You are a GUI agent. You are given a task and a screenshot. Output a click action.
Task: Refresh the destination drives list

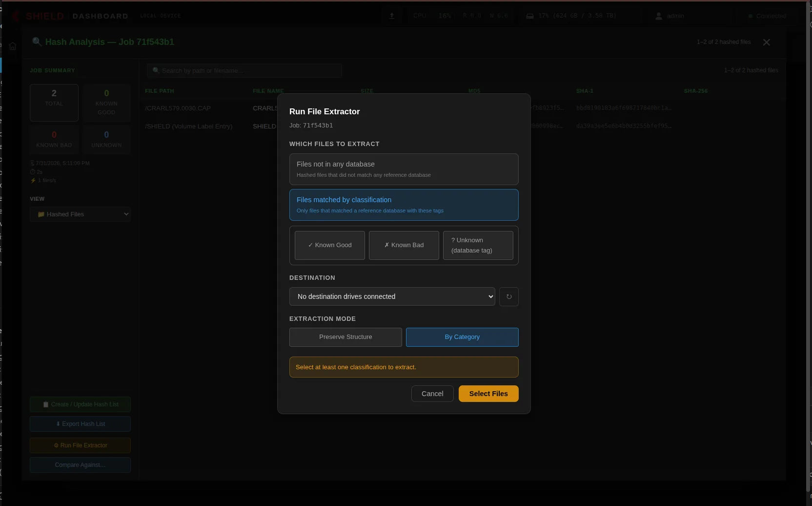pos(508,296)
